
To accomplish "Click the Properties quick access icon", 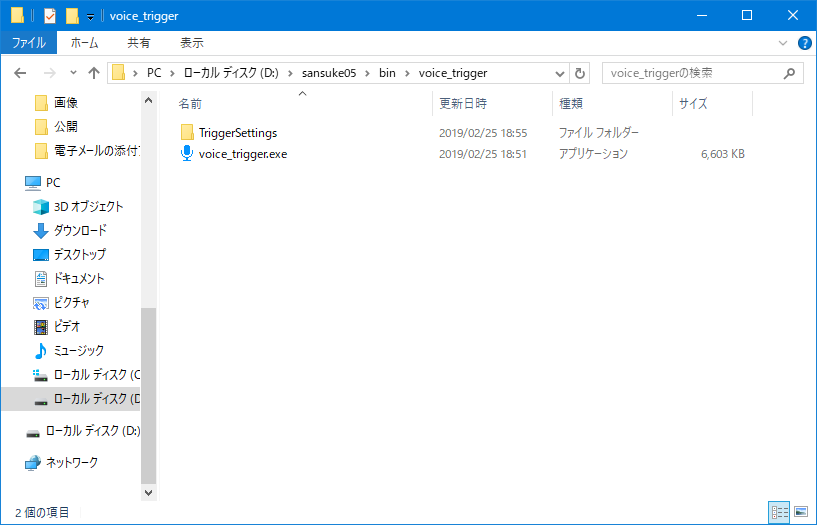I will [49, 16].
